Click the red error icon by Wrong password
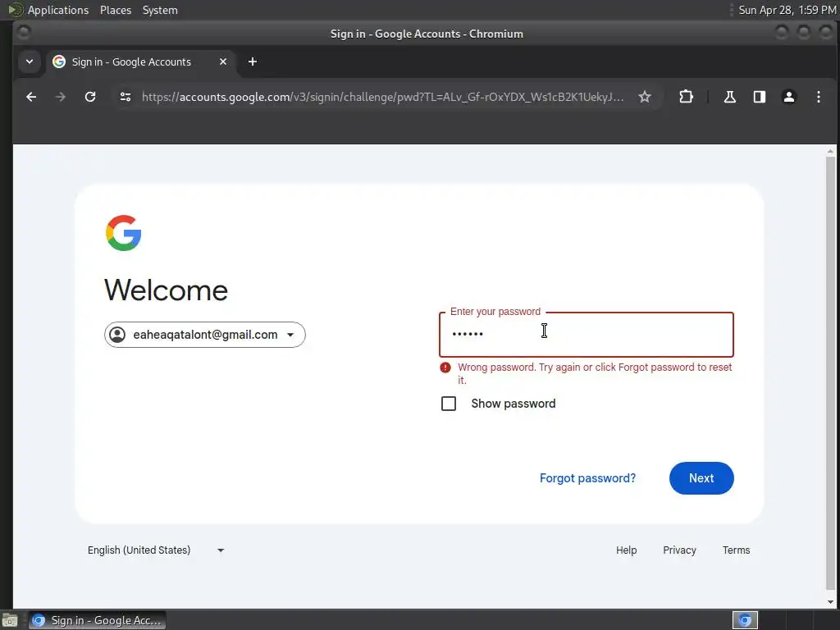The height and width of the screenshot is (630, 840). [x=445, y=367]
